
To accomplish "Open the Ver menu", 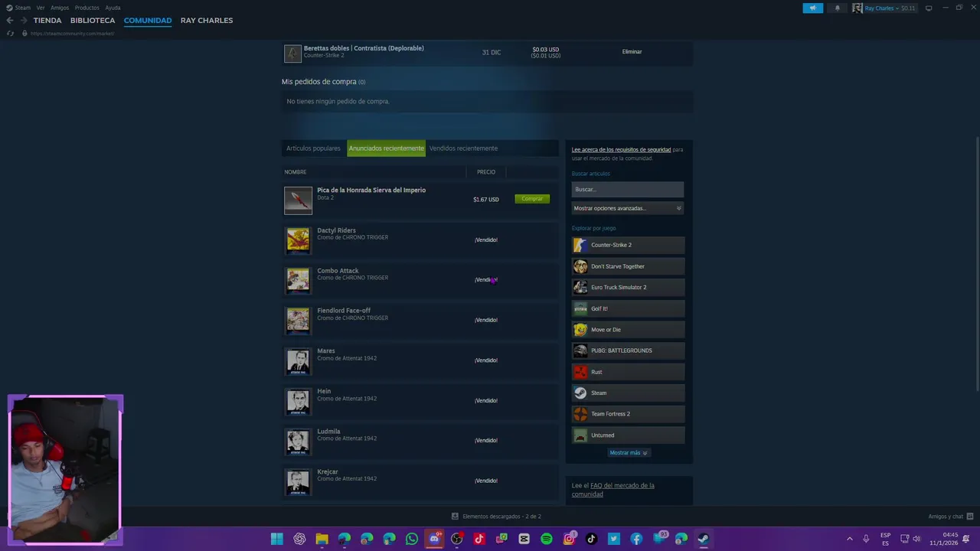I will (x=41, y=8).
